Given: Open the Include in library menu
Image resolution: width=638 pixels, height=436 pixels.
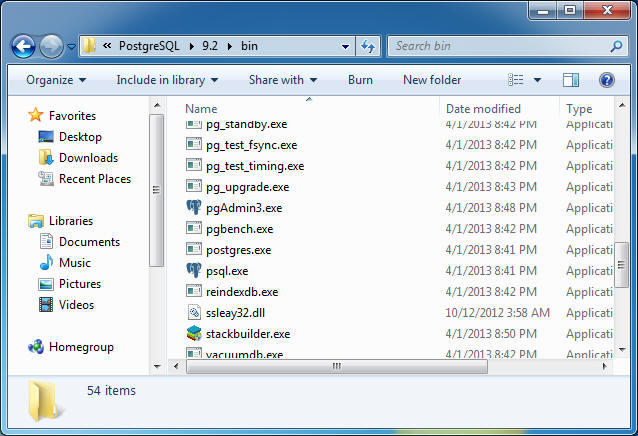Looking at the screenshot, I should [167, 80].
